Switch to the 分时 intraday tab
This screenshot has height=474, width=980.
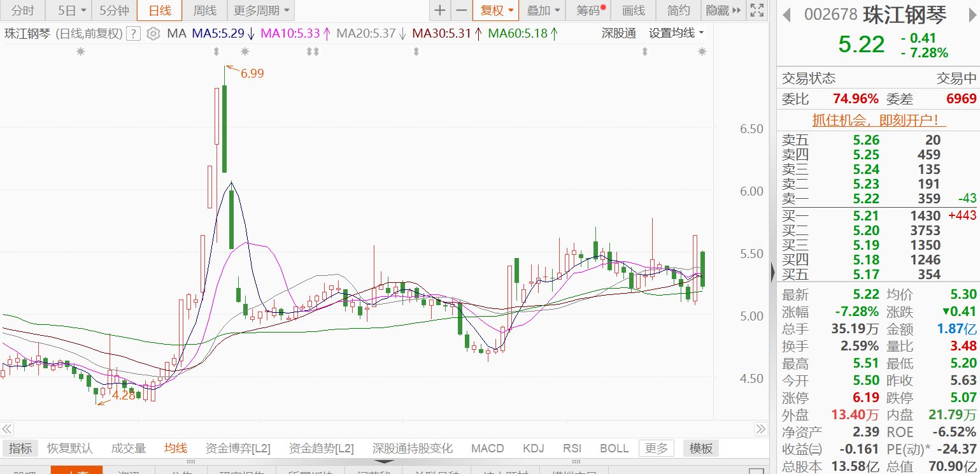(x=23, y=10)
